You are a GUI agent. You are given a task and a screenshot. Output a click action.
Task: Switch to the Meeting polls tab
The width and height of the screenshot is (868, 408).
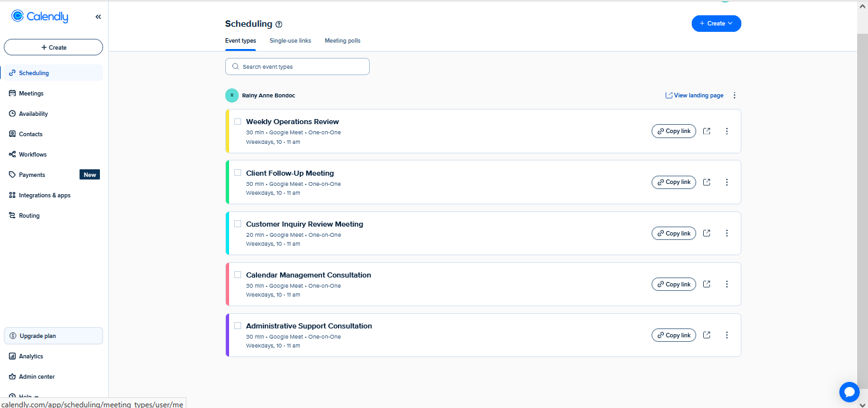[x=342, y=41]
